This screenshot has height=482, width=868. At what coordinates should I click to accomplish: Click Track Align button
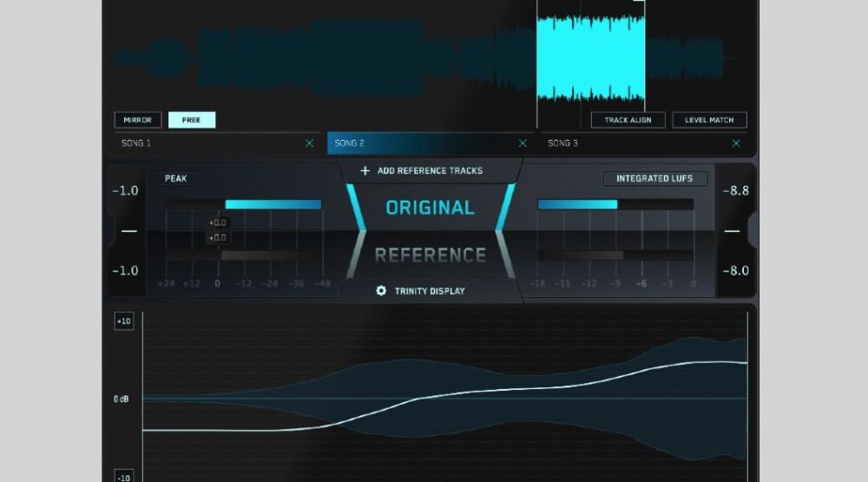coord(628,120)
